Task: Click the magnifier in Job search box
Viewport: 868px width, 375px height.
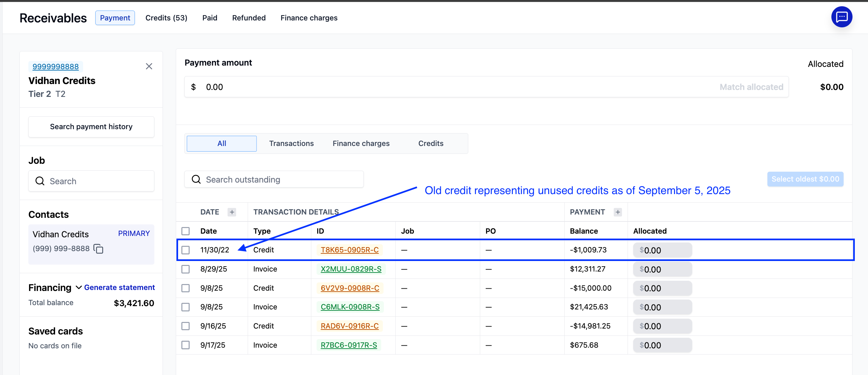Action: click(x=40, y=181)
